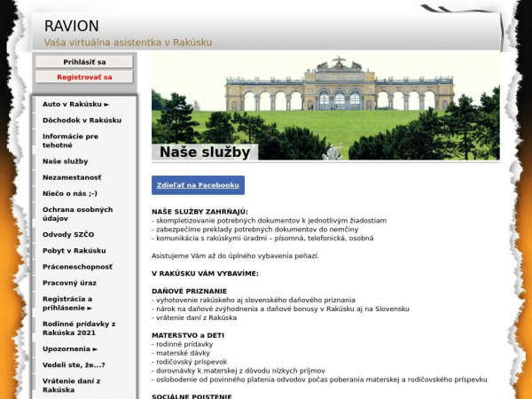Screen dimensions: 532x399
Task: Click the line '- materské dávky'
Action: click(x=181, y=353)
